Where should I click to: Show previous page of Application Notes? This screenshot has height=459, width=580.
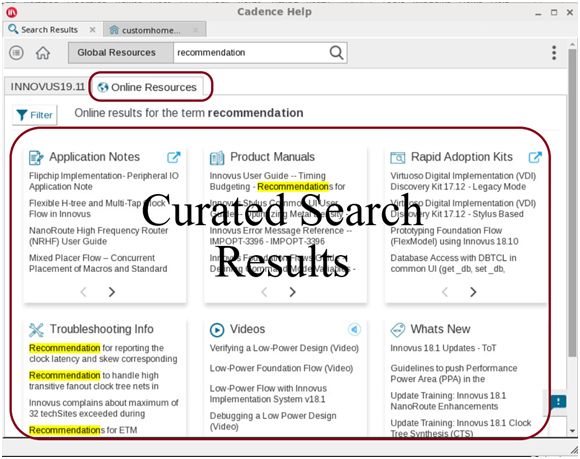tap(84, 292)
